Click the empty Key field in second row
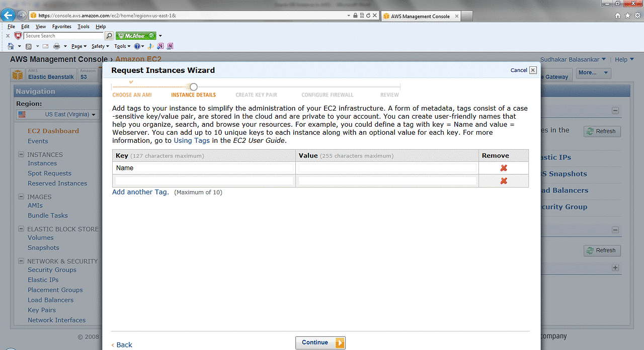The width and height of the screenshot is (644, 350). [204, 181]
